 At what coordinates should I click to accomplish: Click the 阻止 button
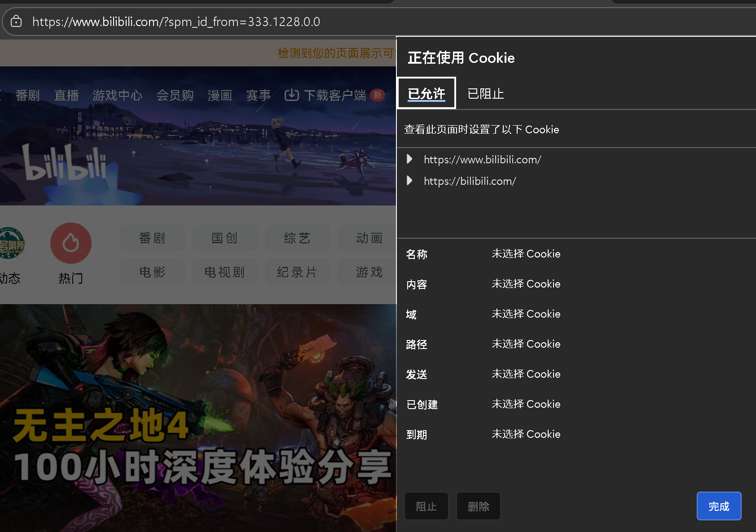tap(426, 506)
